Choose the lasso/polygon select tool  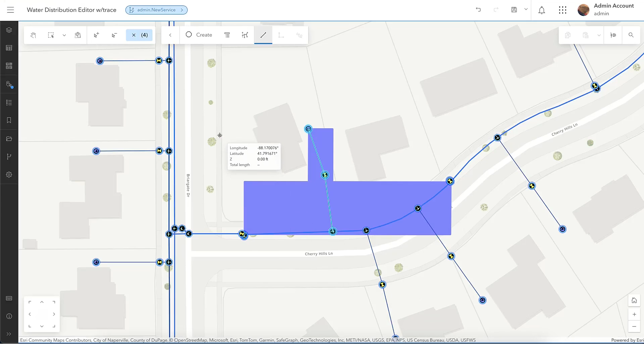click(78, 35)
